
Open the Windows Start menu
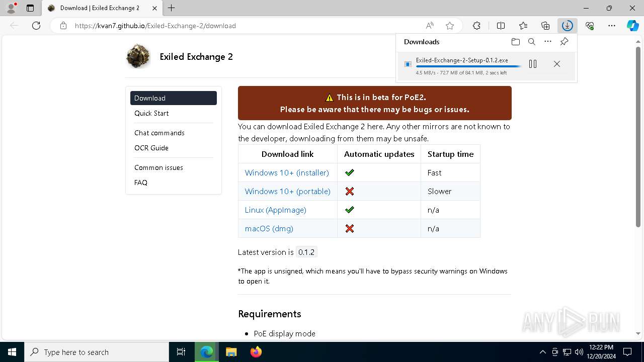coord(12,352)
